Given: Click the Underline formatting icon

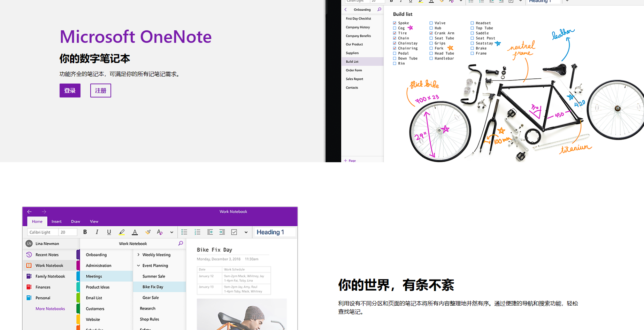Looking at the screenshot, I should pos(109,232).
